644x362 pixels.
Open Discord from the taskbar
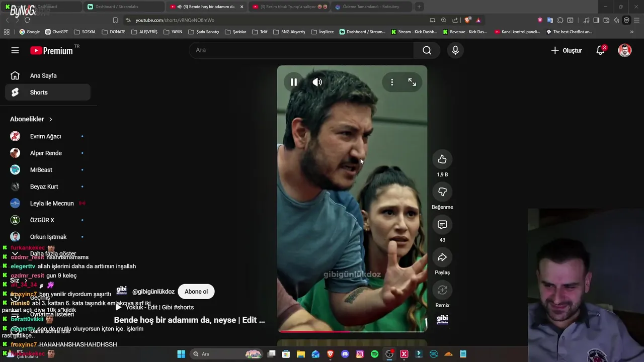tap(345, 354)
